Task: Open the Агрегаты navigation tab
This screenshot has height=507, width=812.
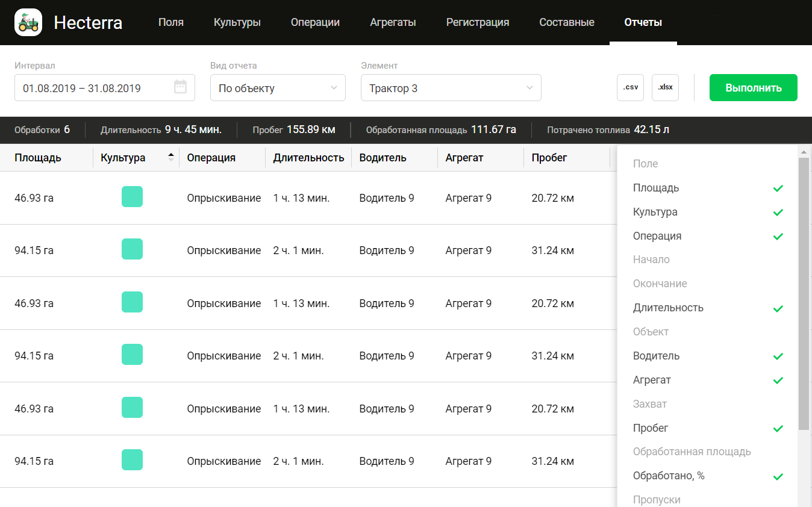Action: pos(393,22)
